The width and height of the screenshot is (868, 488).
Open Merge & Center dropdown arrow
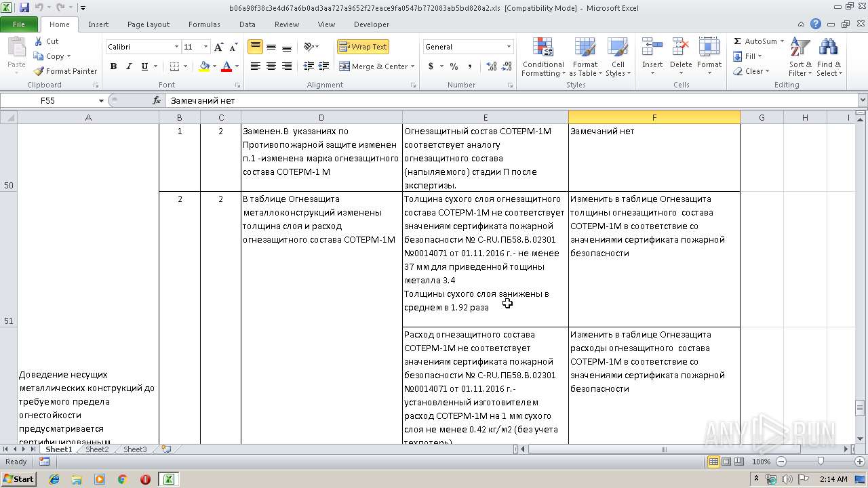[x=413, y=66]
